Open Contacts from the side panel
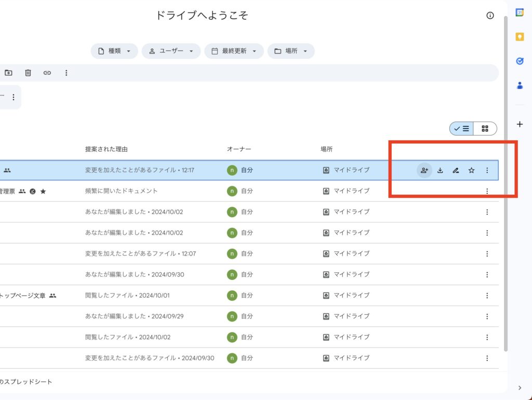Viewport: 532px width, 400px height. click(519, 86)
